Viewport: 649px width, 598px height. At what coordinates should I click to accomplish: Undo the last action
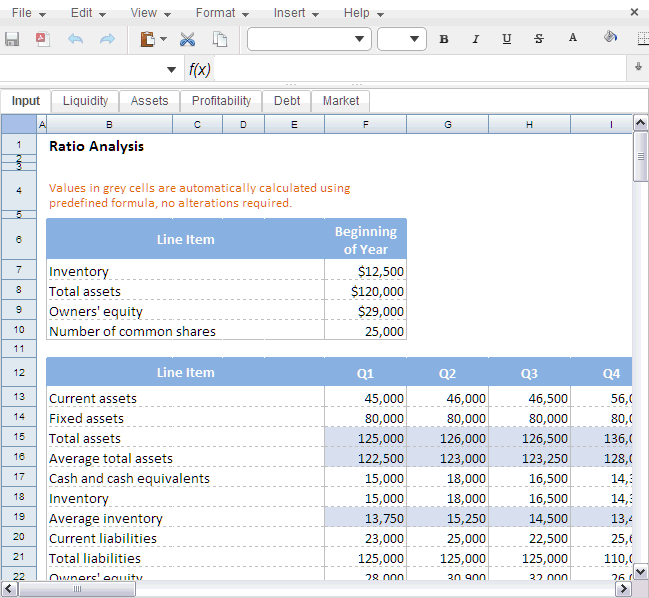(x=75, y=39)
